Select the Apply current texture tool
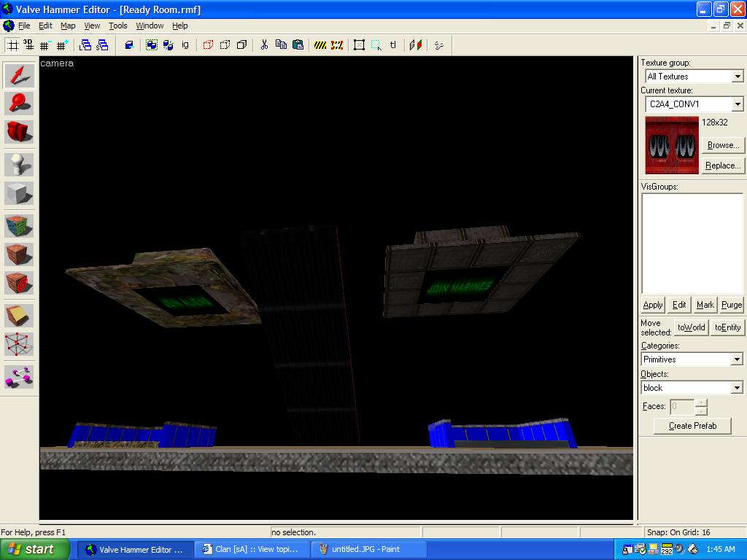 pos(19,254)
